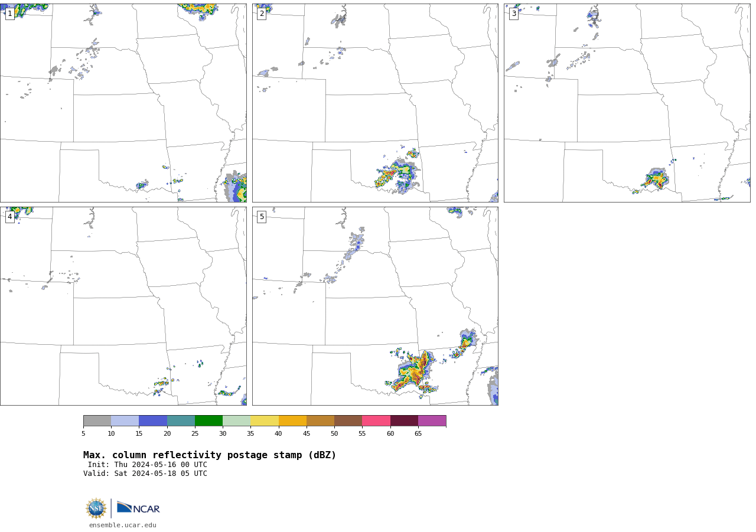
Task: Click the NSF logo
Action: coord(96,508)
